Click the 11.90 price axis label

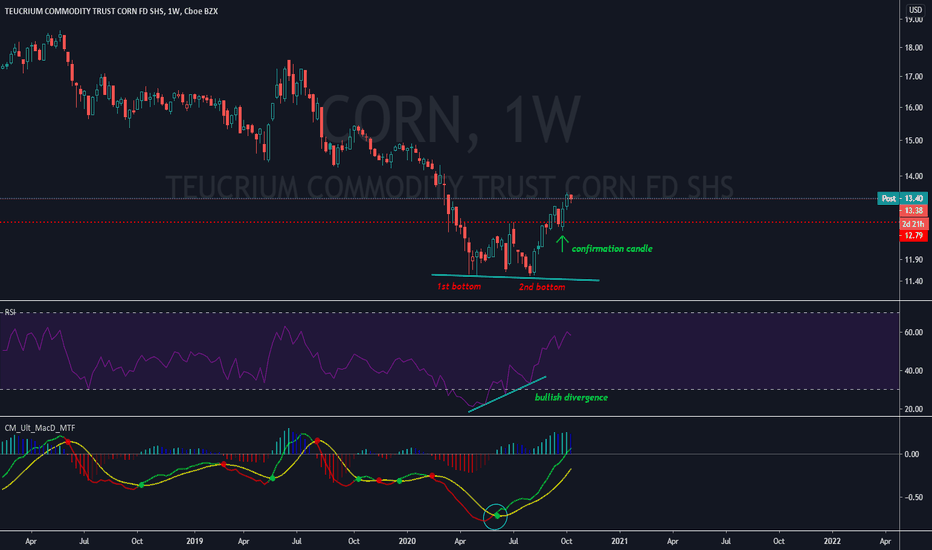coord(914,260)
